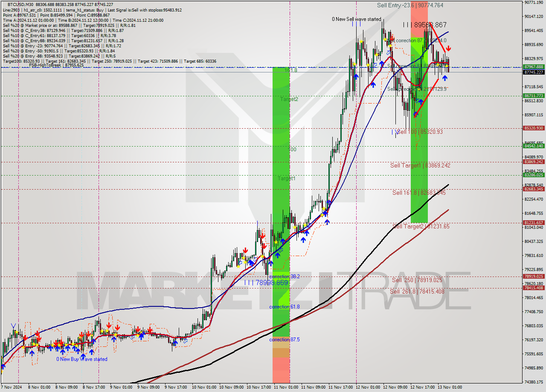Image resolution: width=546 pixels, height=392 pixels.
Task: Click the 'Sell 250 | 78919.025' label
Action: pyautogui.click(x=417, y=280)
